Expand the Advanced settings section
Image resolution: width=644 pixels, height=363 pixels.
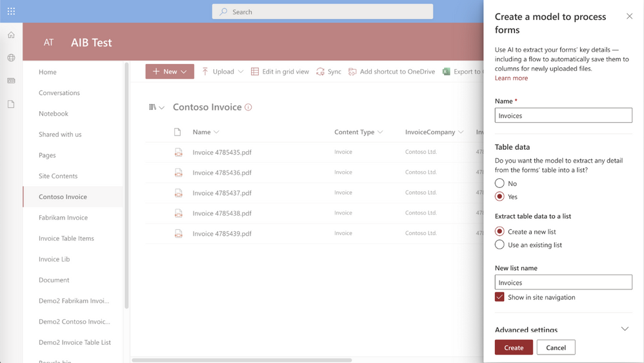[x=625, y=329]
